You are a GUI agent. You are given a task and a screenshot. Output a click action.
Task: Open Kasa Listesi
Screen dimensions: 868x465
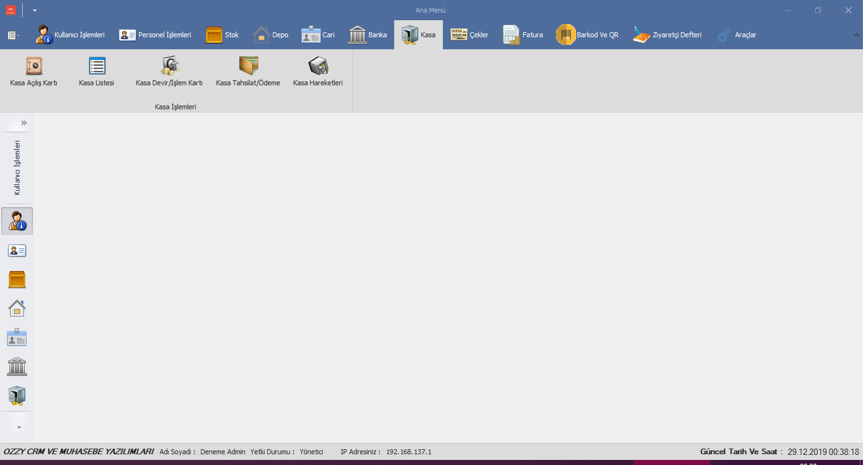pyautogui.click(x=97, y=72)
